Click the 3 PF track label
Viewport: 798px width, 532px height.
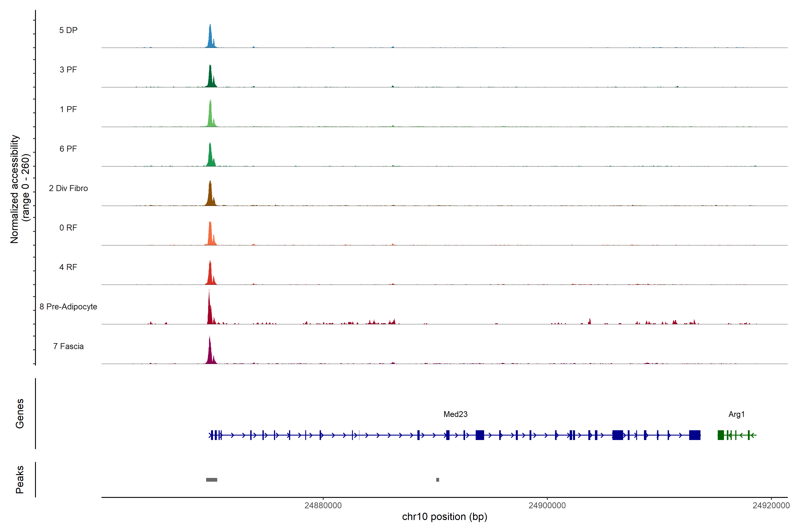pos(68,70)
